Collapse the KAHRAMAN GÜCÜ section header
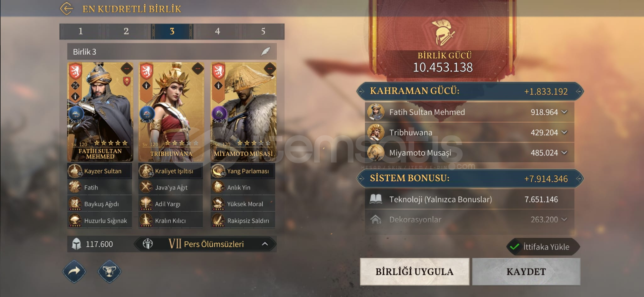 [470, 91]
